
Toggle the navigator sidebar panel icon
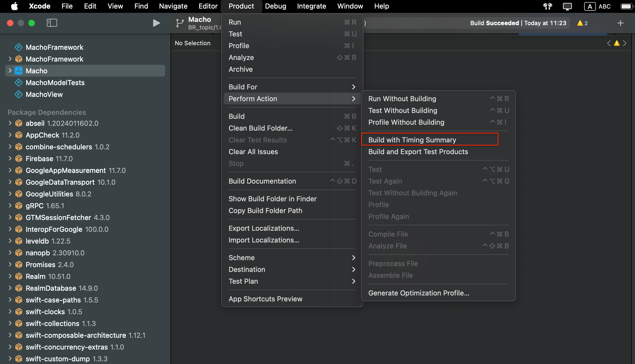pyautogui.click(x=52, y=23)
